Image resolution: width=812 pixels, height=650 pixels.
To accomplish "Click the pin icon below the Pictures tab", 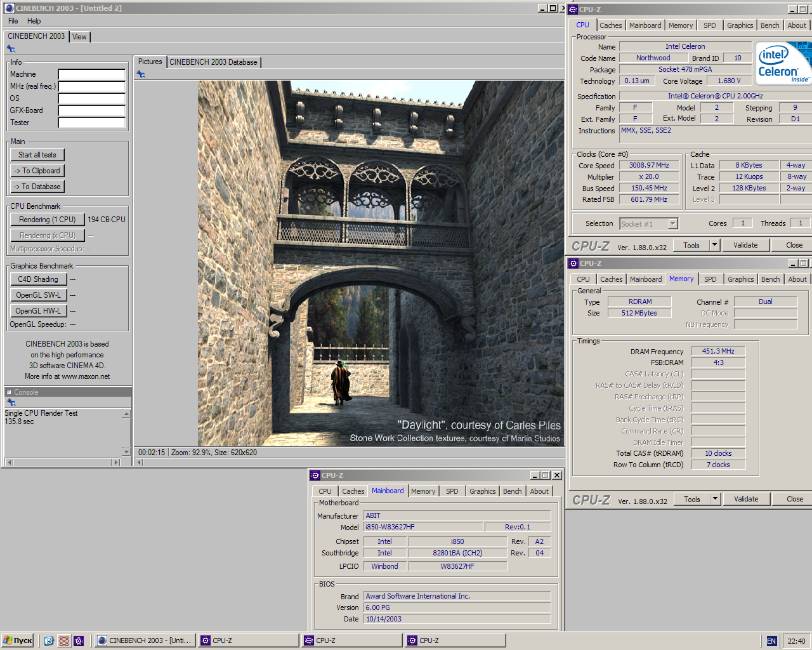I will coord(141,74).
